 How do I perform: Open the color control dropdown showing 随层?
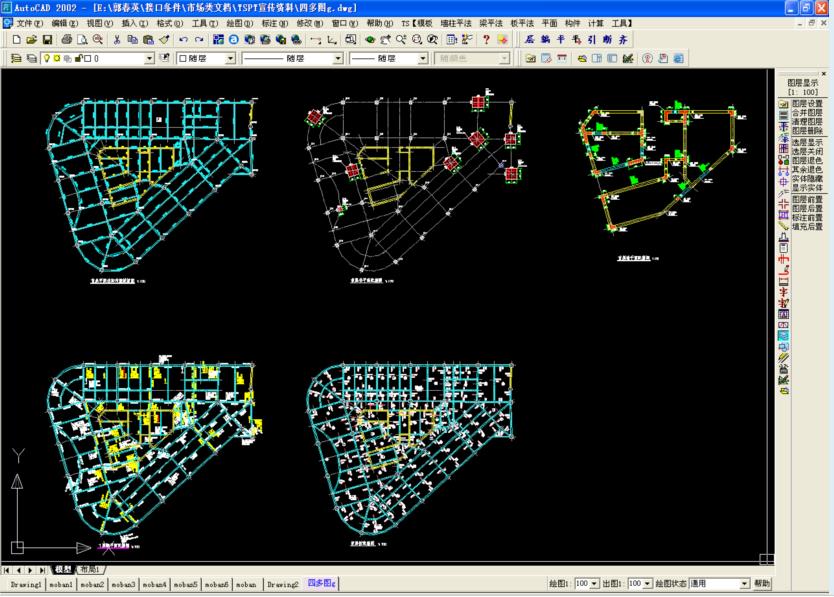point(230,59)
